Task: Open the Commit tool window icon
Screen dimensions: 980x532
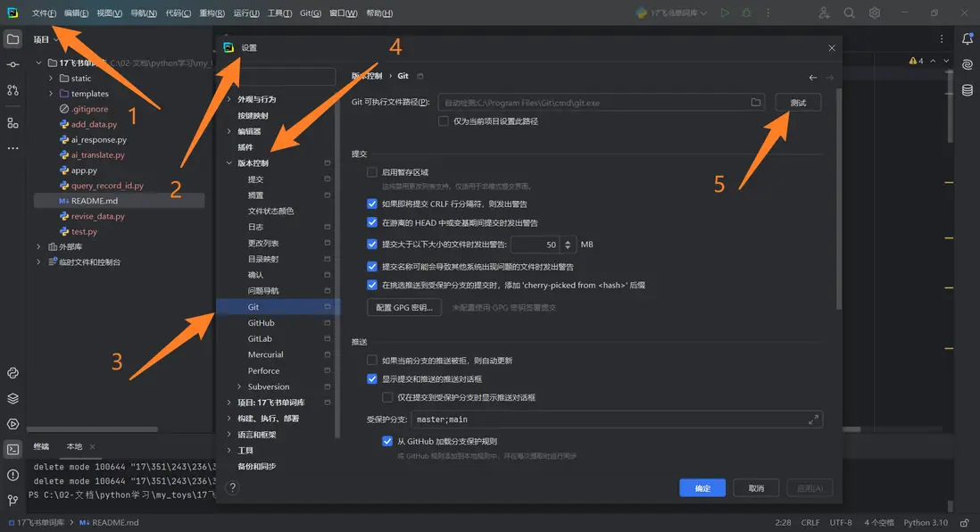Action: [x=12, y=64]
